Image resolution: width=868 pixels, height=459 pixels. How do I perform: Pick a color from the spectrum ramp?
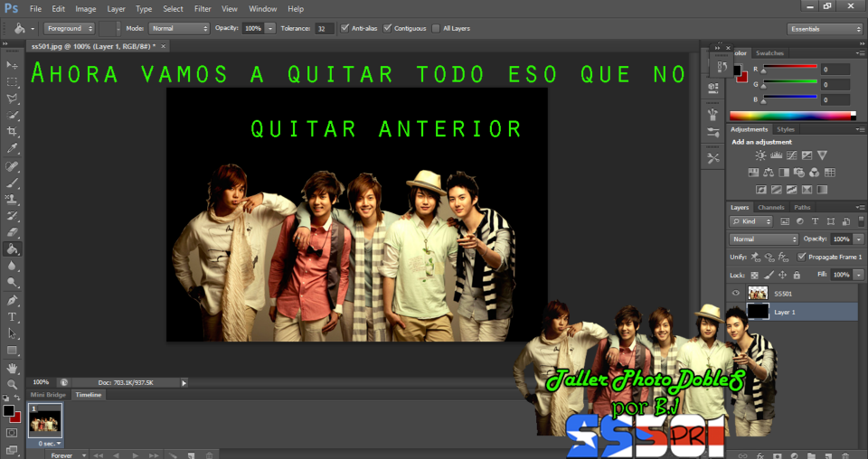pyautogui.click(x=793, y=116)
